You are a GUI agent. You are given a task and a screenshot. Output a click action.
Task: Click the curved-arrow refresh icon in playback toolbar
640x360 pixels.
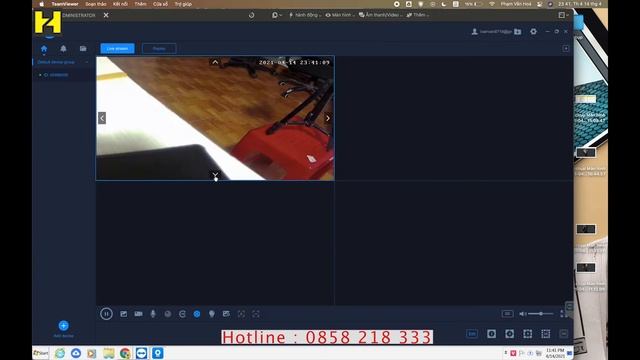[x=182, y=314]
